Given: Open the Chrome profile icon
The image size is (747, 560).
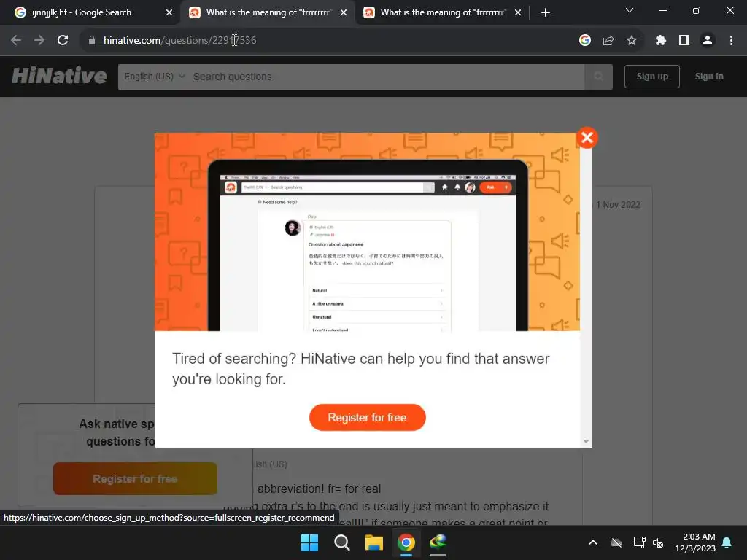Looking at the screenshot, I should coord(708,41).
